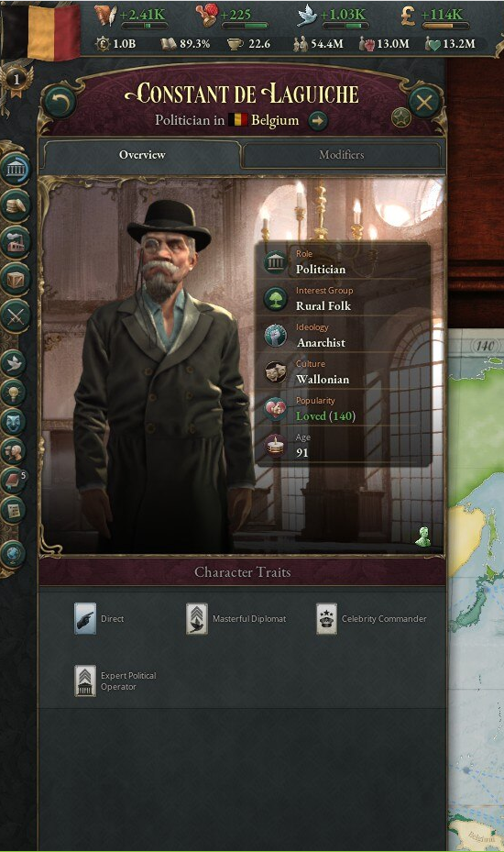Click the green go-to arrow beside Belgium
Screen dimensions: 504x852
[x=318, y=121]
